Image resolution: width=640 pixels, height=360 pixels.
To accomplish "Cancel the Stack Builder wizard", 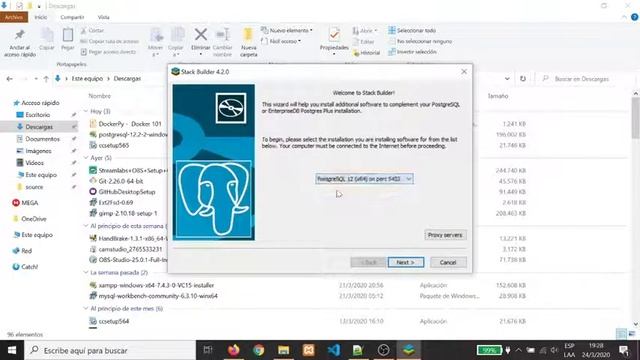I will pos(448,262).
